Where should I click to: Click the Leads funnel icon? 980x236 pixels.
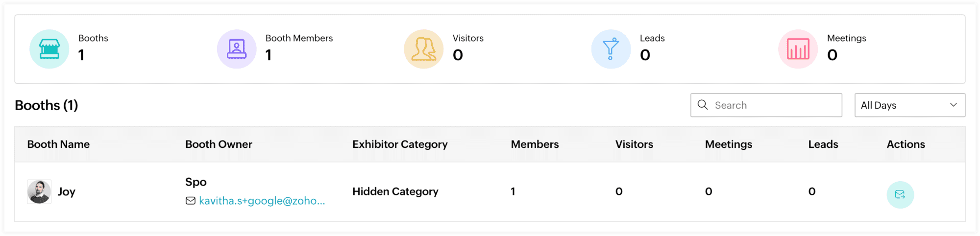click(x=611, y=49)
